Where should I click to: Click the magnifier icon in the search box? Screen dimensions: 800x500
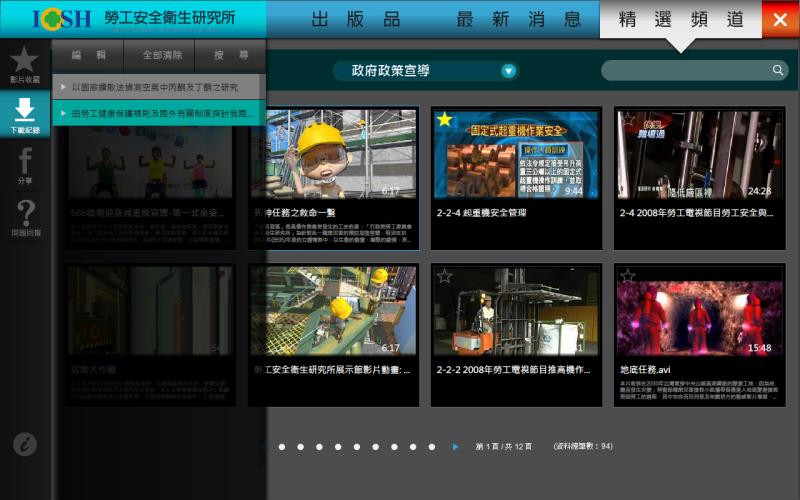pyautogui.click(x=778, y=70)
